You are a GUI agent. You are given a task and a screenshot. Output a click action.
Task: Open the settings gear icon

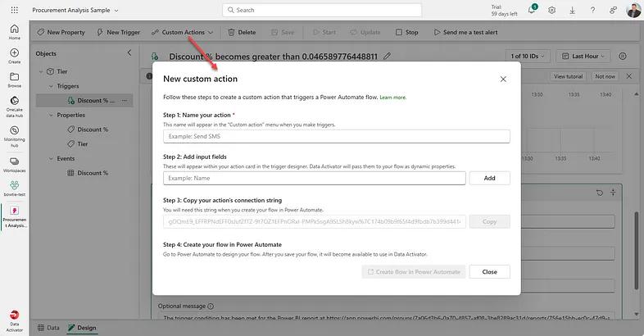coord(551,11)
